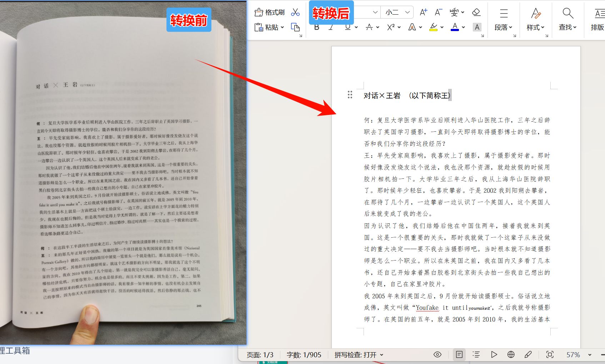Clear formatting with the eraser icon
This screenshot has height=364, width=605.
pos(476,12)
